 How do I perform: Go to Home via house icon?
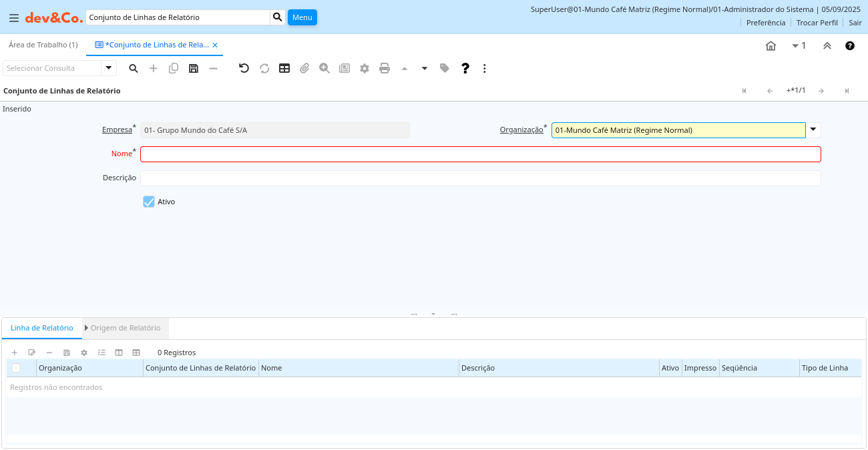(x=771, y=46)
